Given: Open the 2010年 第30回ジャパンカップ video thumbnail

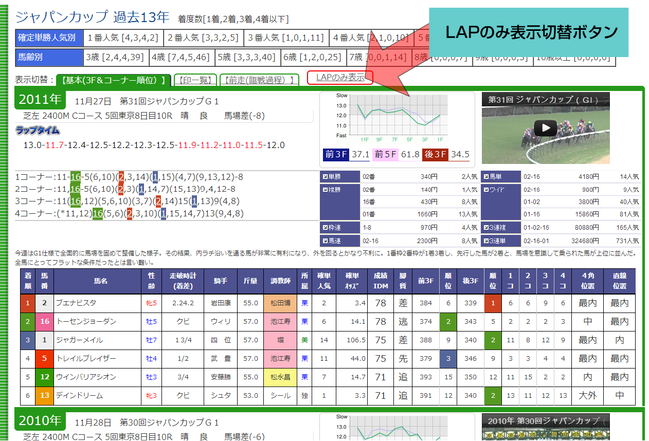Looking at the screenshot, I should click(x=546, y=427).
